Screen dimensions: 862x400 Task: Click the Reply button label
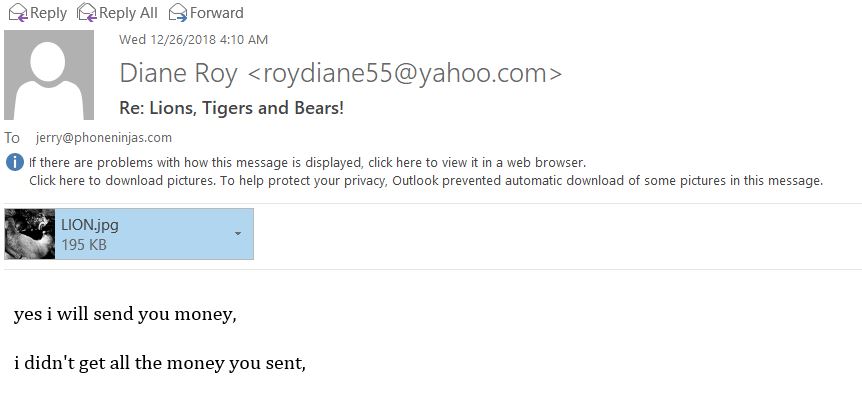[48, 13]
